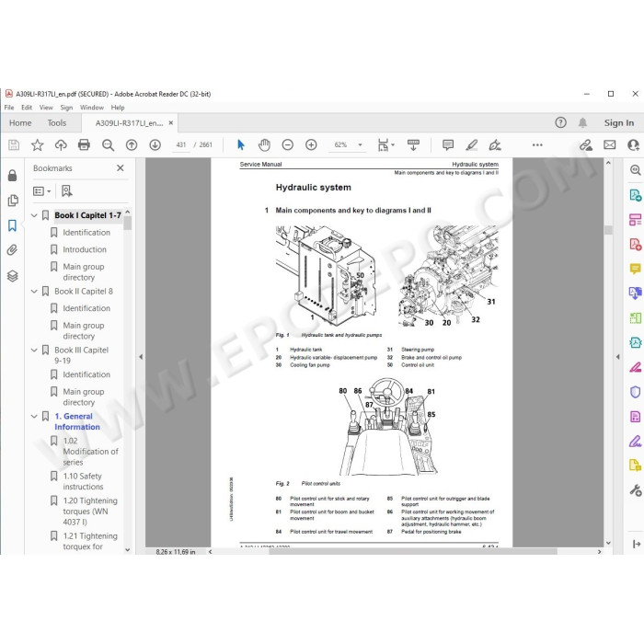This screenshot has height=644, width=644.
Task: Open Introduction bookmark
Action: tap(85, 249)
